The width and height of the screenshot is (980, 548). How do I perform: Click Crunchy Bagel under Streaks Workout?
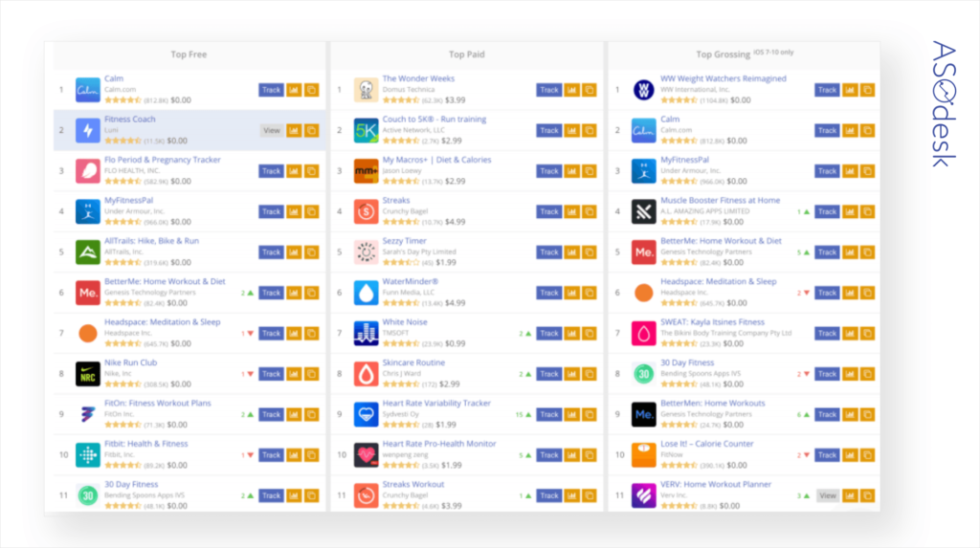point(405,495)
